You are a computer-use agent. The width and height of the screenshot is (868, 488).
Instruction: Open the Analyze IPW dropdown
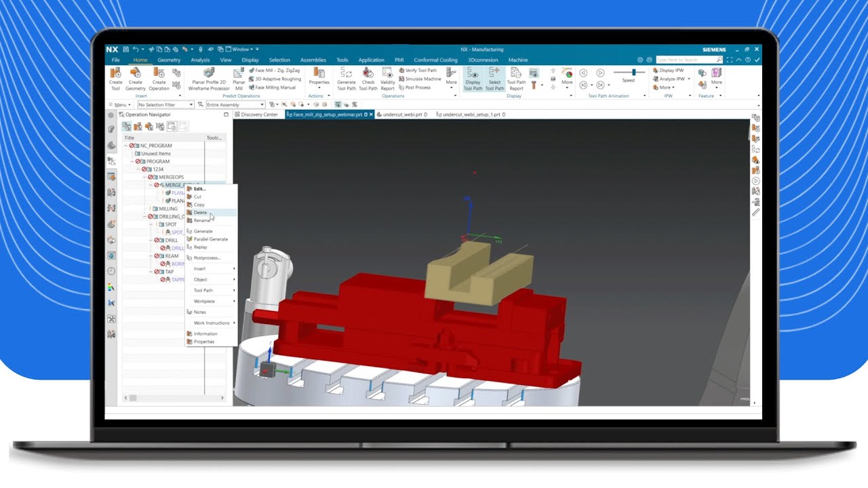pos(689,79)
